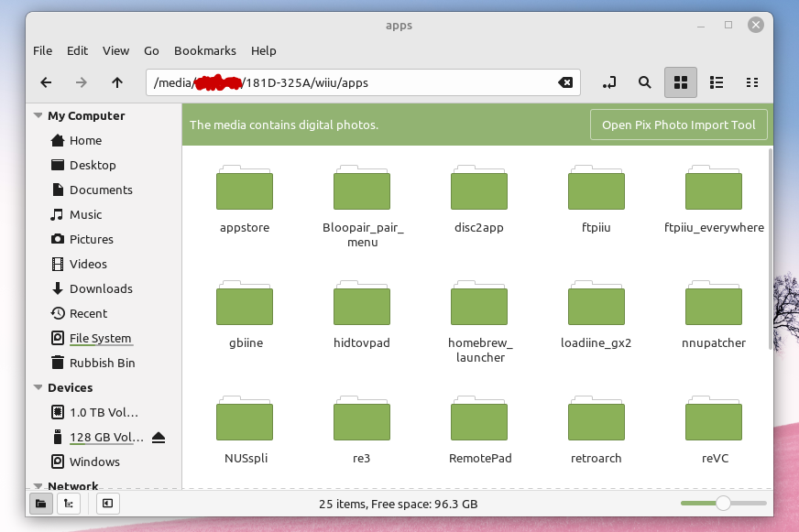799x532 pixels.
Task: Minimize the apps window
Action: (701, 25)
